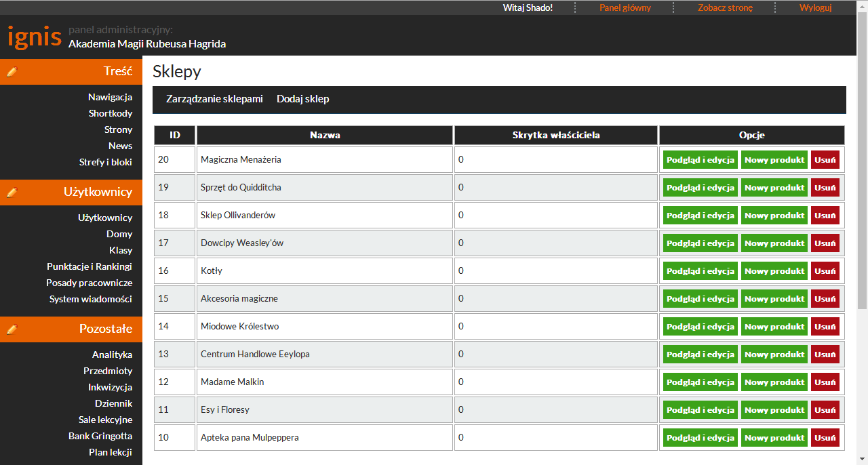This screenshot has width=868, height=465.
Task: Log out using the Wyloguj link
Action: point(815,7)
